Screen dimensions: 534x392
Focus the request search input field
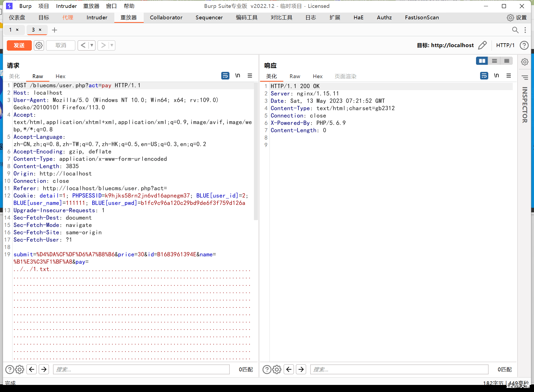(141, 369)
